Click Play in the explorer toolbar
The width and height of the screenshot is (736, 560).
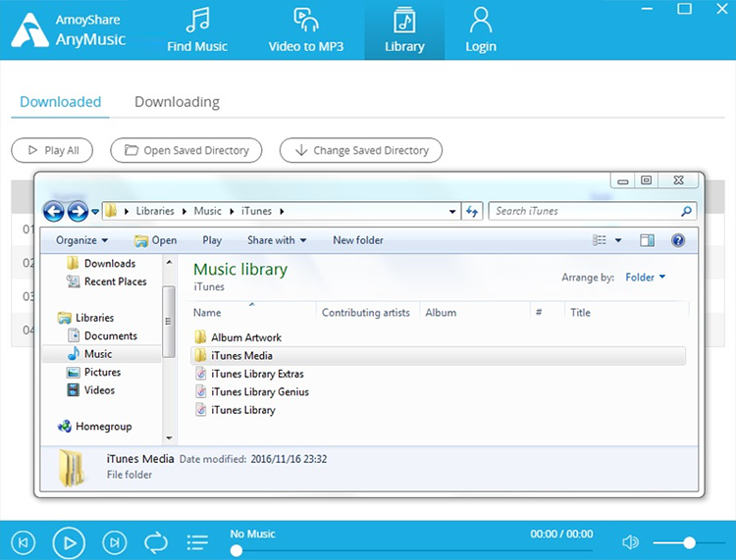point(212,240)
